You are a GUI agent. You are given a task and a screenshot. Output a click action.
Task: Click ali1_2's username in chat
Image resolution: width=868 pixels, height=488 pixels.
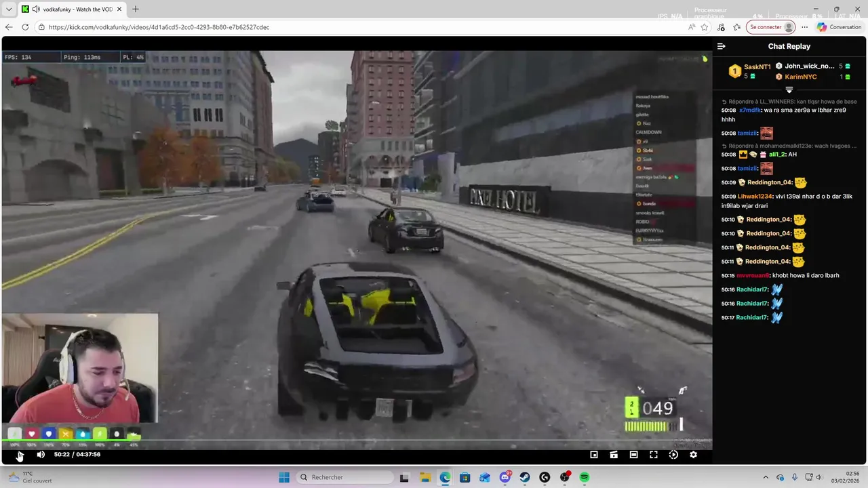coord(777,155)
